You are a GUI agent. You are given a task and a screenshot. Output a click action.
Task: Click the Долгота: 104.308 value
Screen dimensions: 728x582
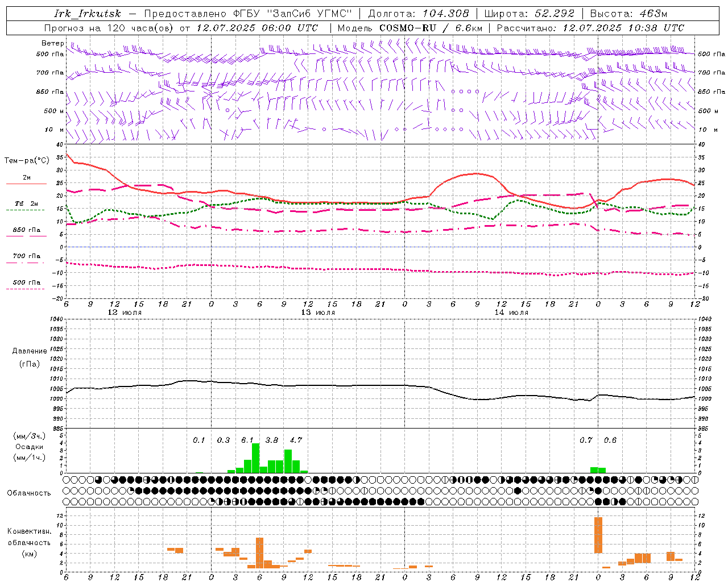419,14
